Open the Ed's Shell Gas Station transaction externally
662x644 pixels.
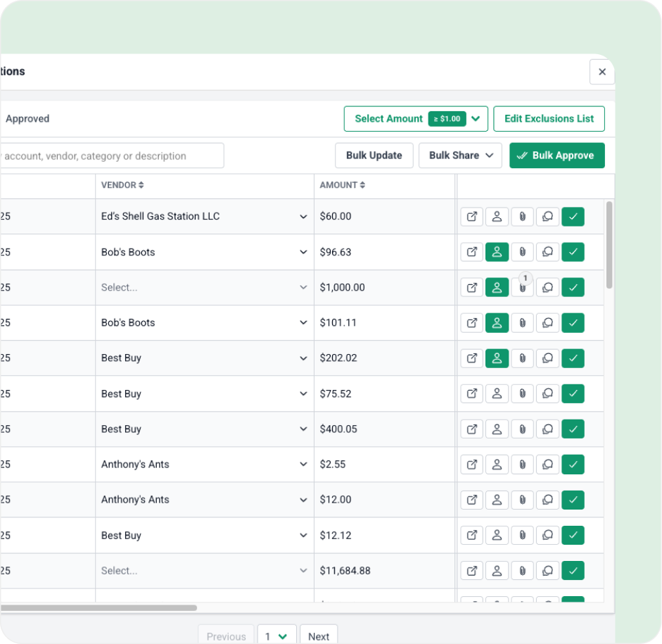pyautogui.click(x=471, y=216)
